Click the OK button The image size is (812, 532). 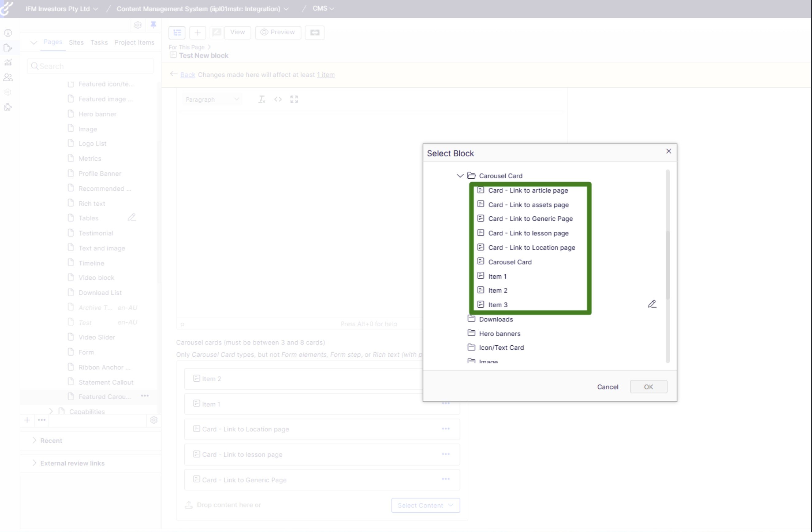point(648,386)
